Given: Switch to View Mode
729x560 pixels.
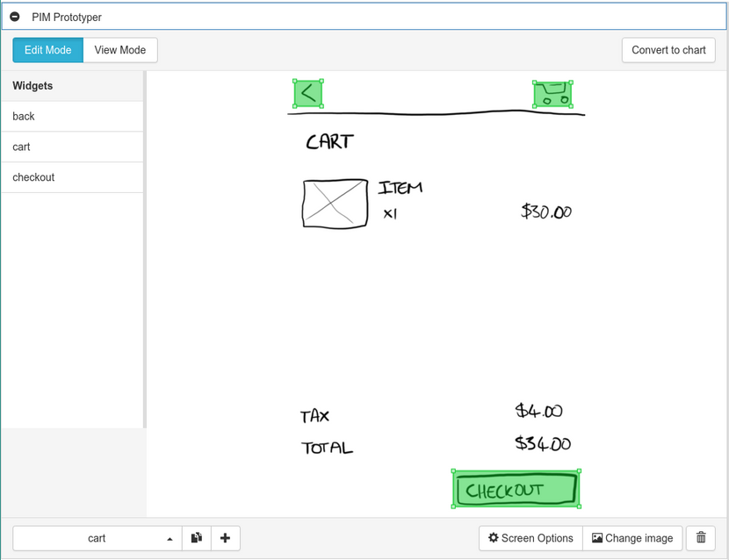Looking at the screenshot, I should tap(119, 50).
